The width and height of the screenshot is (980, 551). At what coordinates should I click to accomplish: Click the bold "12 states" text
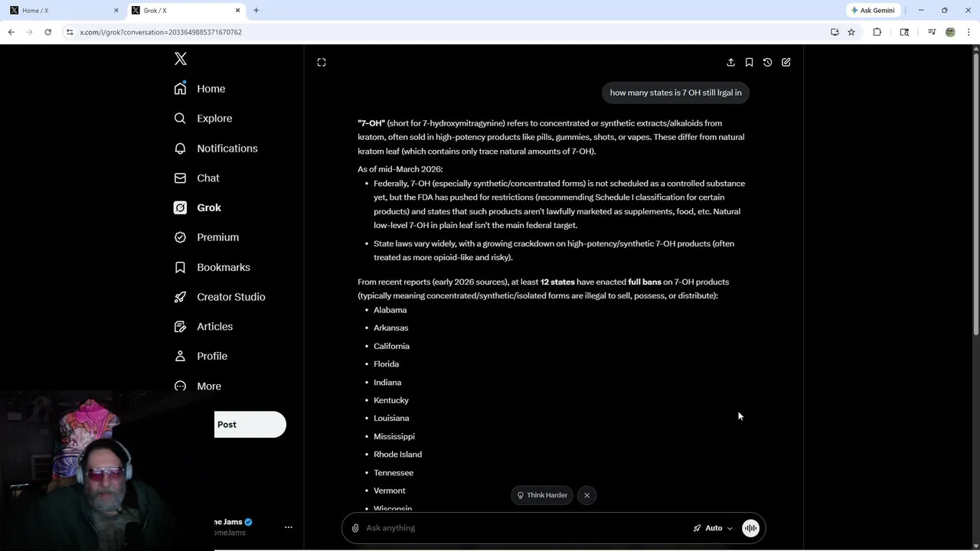click(557, 282)
